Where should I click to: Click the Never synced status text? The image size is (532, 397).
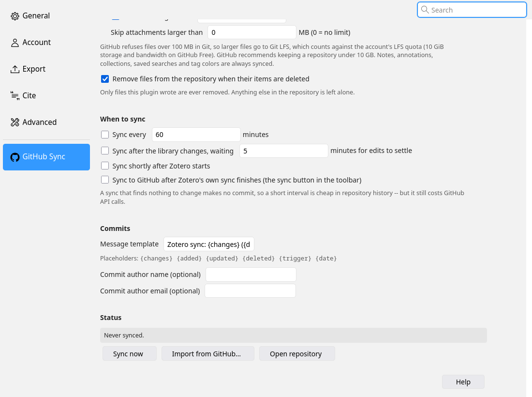(x=124, y=336)
